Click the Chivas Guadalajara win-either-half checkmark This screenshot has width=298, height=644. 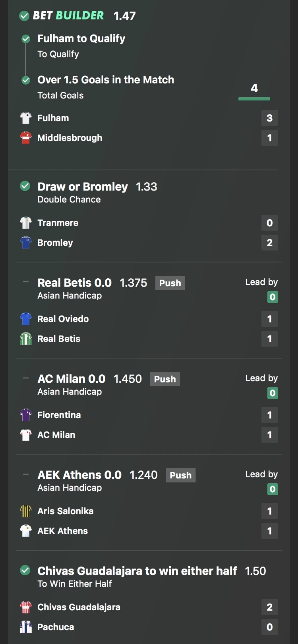point(25,570)
